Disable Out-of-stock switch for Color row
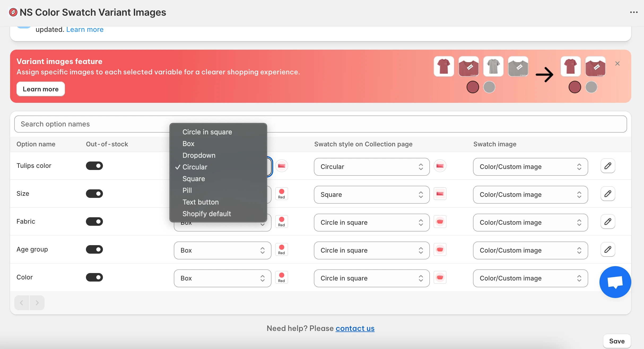The image size is (644, 349). tap(94, 277)
